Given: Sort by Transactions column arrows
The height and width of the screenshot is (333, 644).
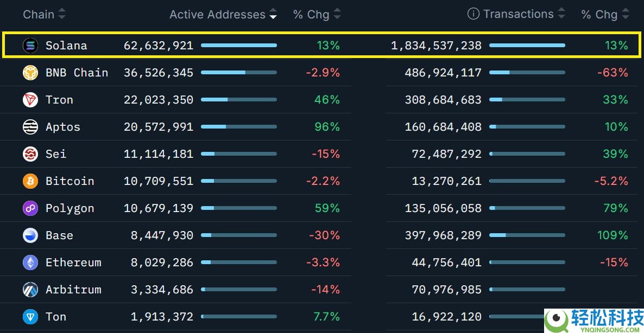Looking at the screenshot, I should pyautogui.click(x=561, y=14).
